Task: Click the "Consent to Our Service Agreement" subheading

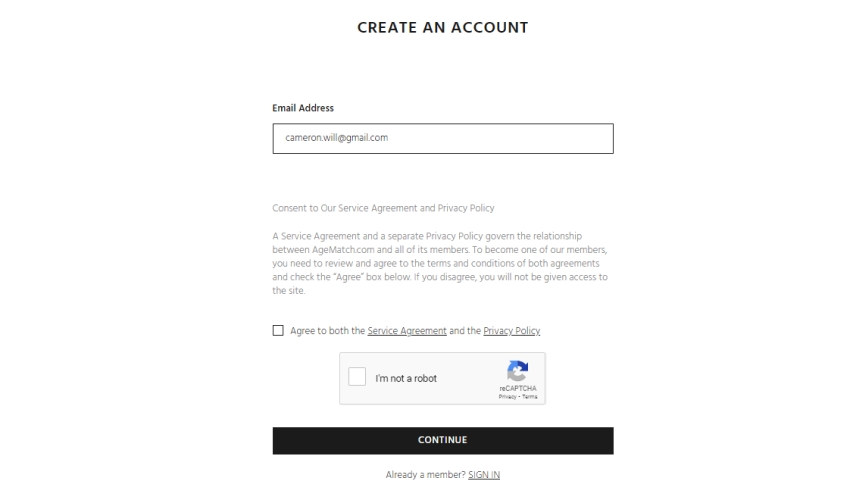Action: 384,208
